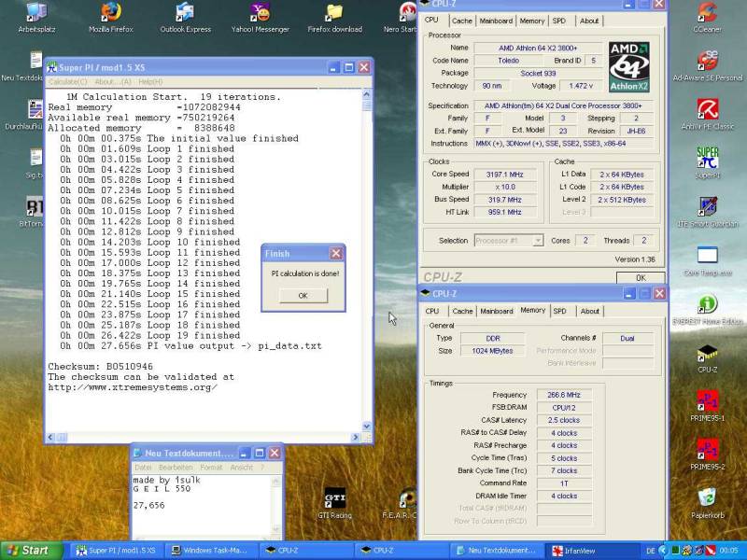Open the Firefox download folder
This screenshot has width=747, height=560.
pyautogui.click(x=334, y=18)
